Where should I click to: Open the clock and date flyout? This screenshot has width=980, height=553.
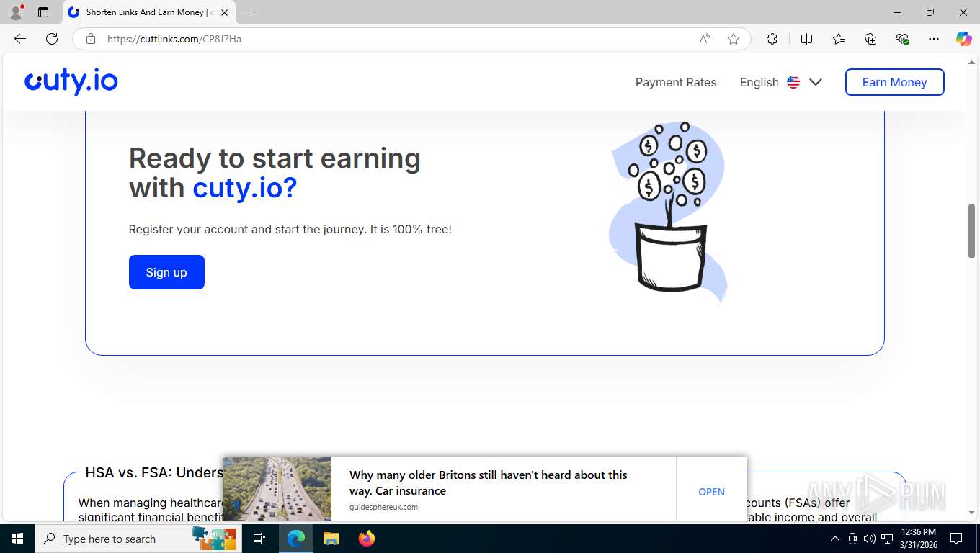[x=919, y=539]
